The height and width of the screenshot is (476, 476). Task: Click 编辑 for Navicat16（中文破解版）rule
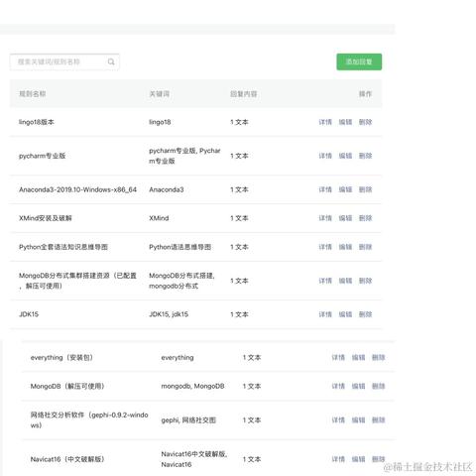coord(358,459)
